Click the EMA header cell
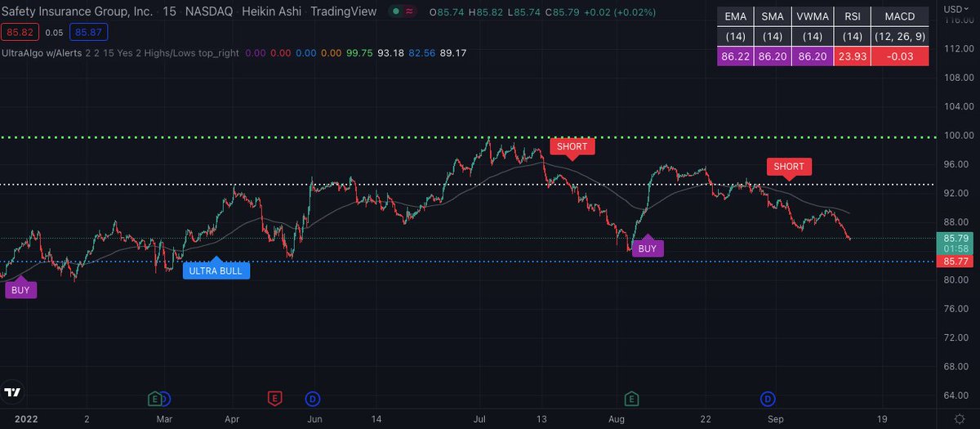 [x=736, y=16]
